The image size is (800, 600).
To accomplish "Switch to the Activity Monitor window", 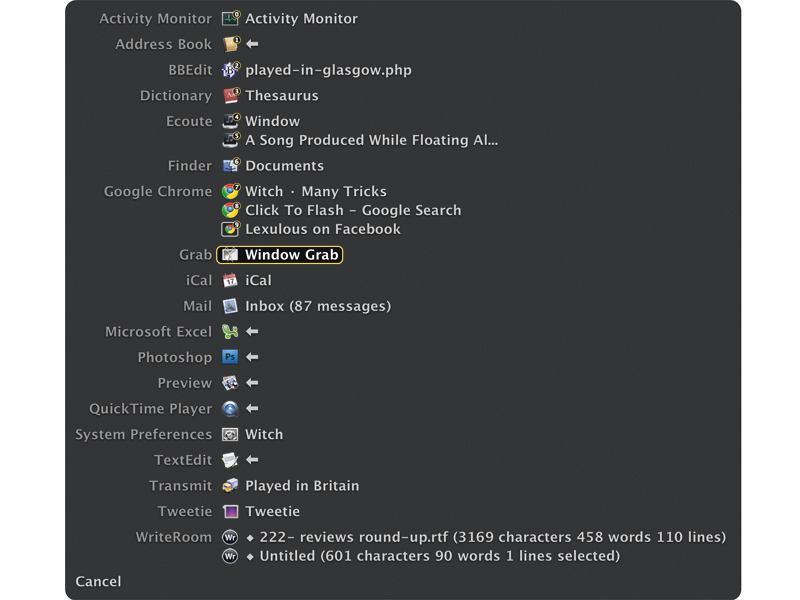I will point(302,19).
